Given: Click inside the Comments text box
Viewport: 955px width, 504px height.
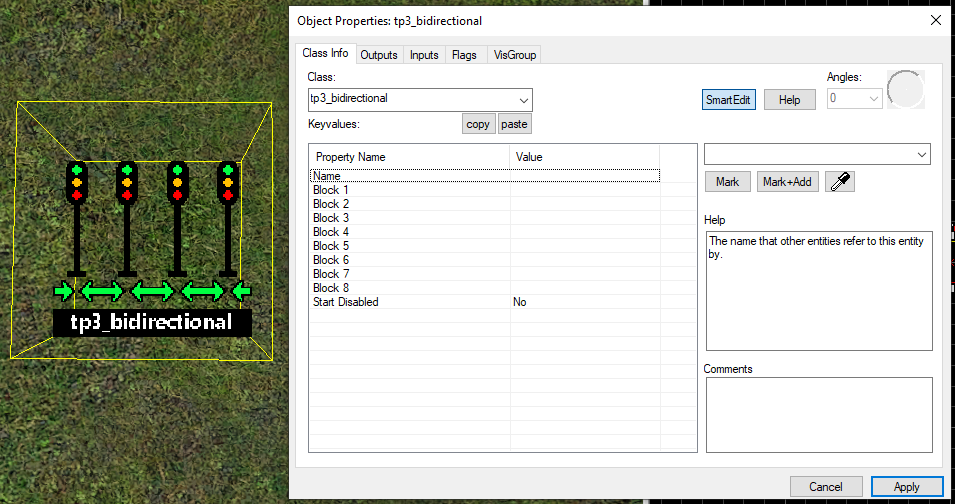Looking at the screenshot, I should tap(819, 415).
